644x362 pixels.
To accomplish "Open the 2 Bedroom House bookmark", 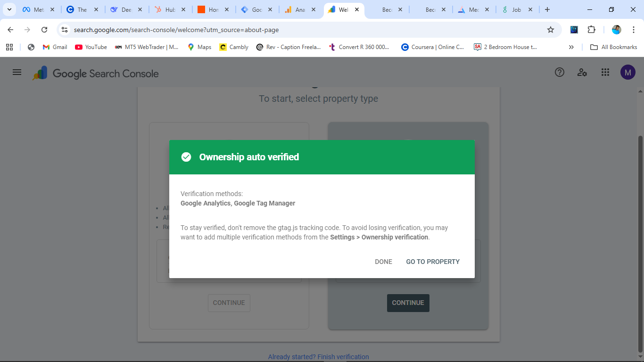I will point(505,47).
